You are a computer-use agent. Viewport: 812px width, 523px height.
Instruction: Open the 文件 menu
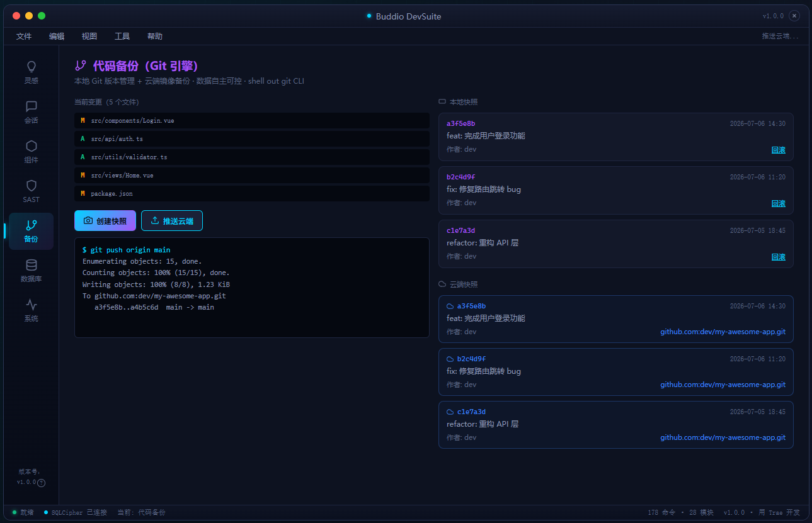coord(24,37)
